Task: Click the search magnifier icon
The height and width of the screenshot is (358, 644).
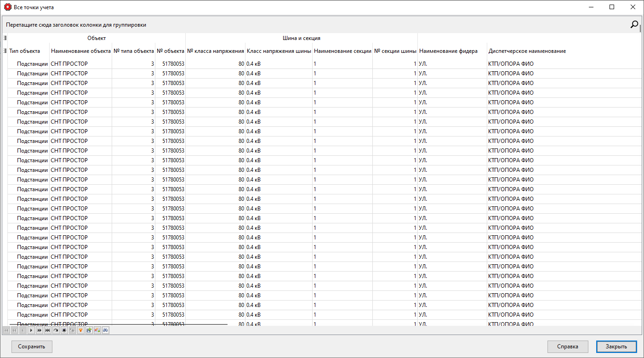Action: (x=634, y=25)
